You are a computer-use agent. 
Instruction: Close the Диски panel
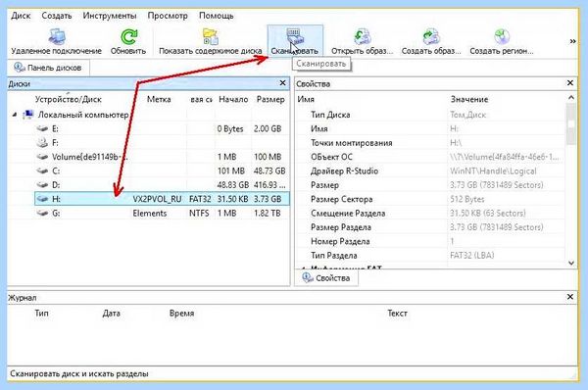coord(283,83)
